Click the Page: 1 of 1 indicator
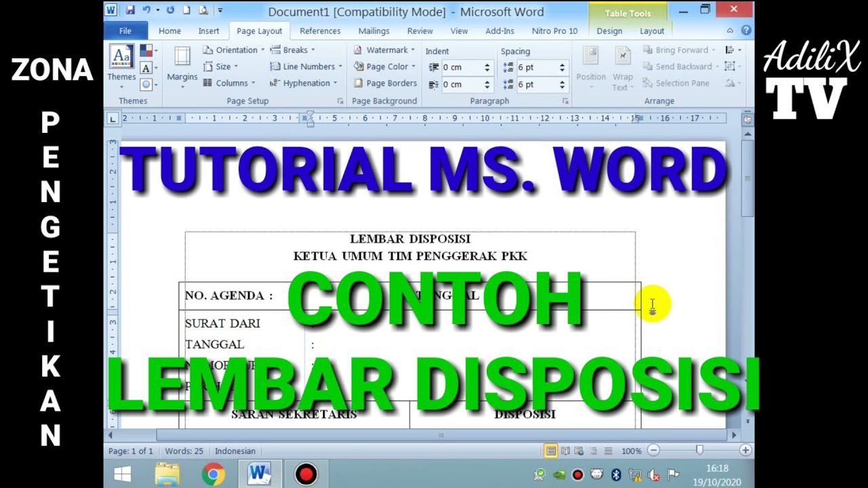The width and height of the screenshot is (868, 488). [131, 451]
